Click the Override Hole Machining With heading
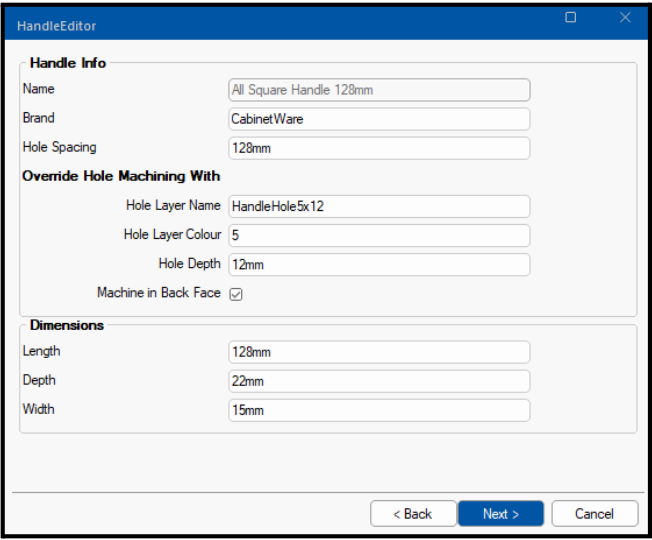Viewport: 652px width, 540px height. (x=121, y=176)
